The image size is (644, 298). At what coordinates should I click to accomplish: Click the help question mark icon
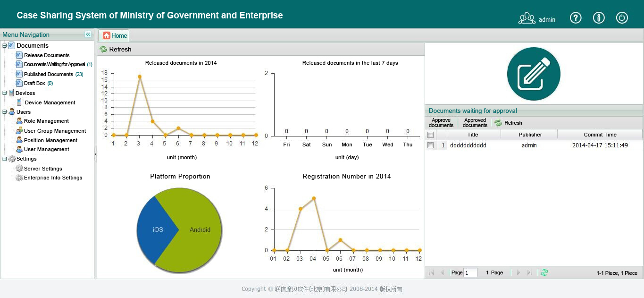(x=576, y=18)
